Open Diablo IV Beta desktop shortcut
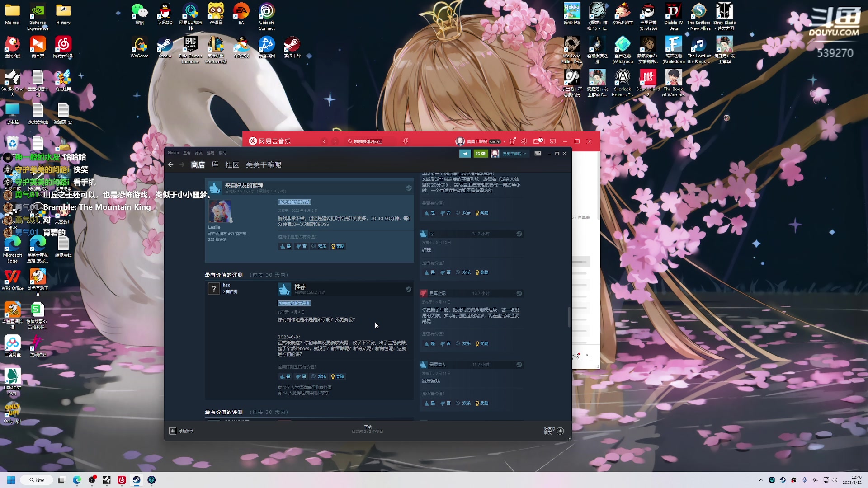The height and width of the screenshot is (488, 868). [x=674, y=17]
